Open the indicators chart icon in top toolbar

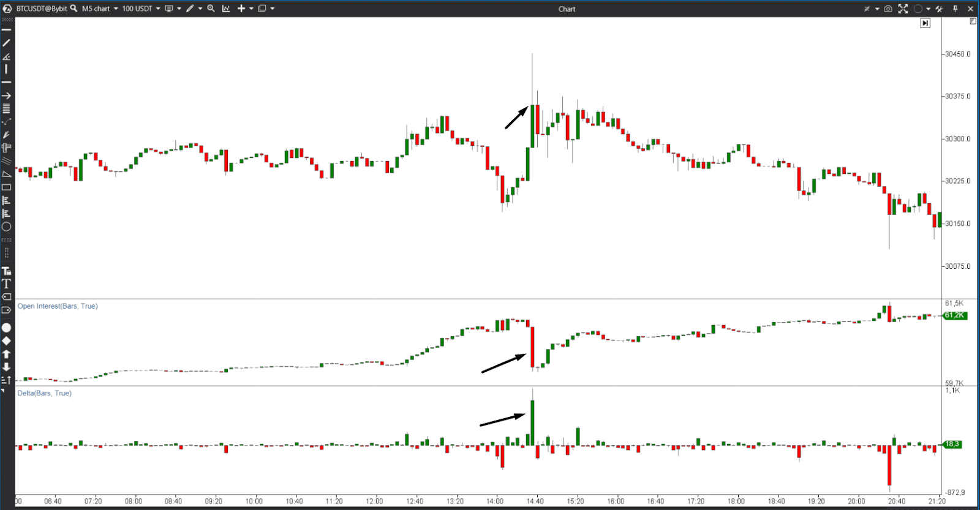coord(226,9)
